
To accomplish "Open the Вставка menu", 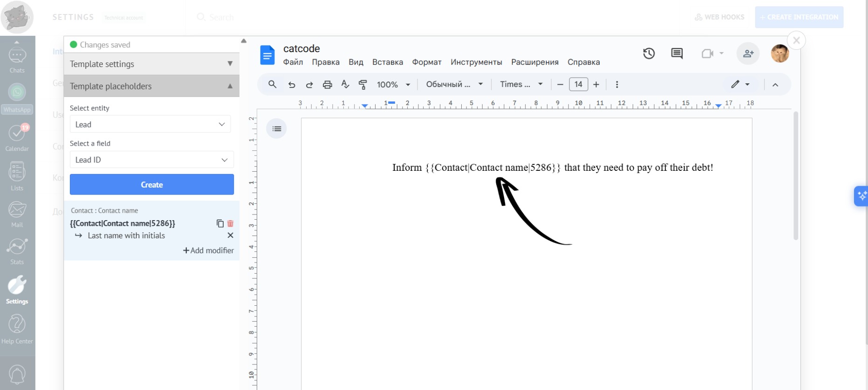I will pyautogui.click(x=387, y=62).
